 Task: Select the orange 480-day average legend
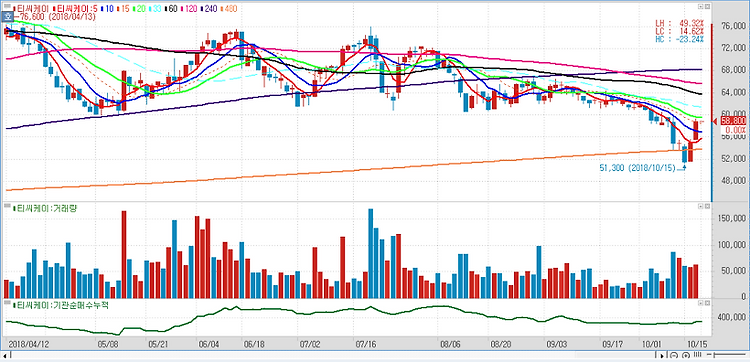[x=229, y=9]
